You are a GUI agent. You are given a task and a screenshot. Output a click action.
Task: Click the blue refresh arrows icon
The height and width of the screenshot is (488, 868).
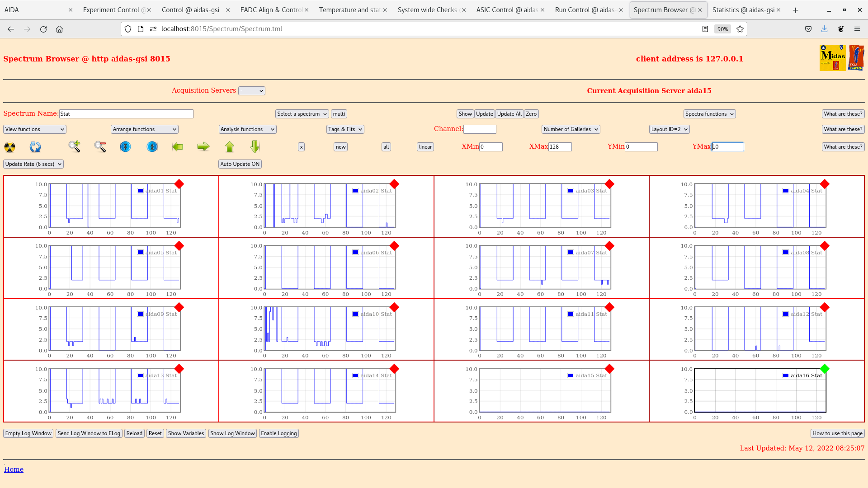click(35, 147)
